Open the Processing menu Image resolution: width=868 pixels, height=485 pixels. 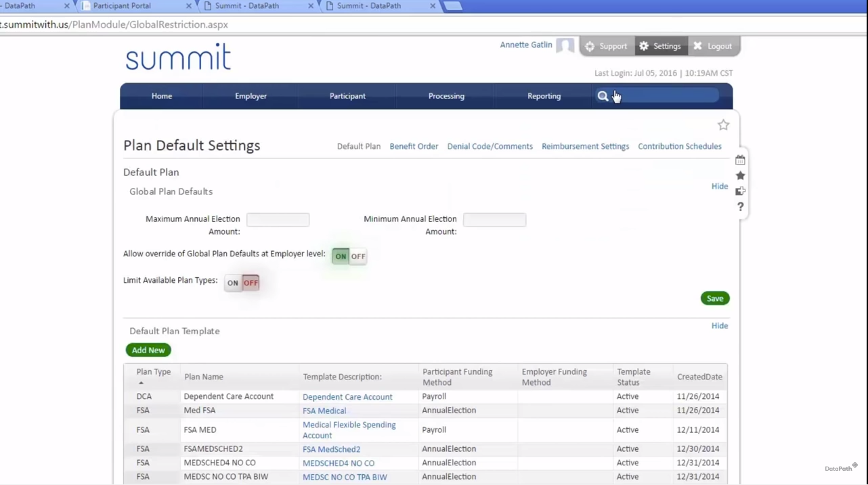pos(446,96)
